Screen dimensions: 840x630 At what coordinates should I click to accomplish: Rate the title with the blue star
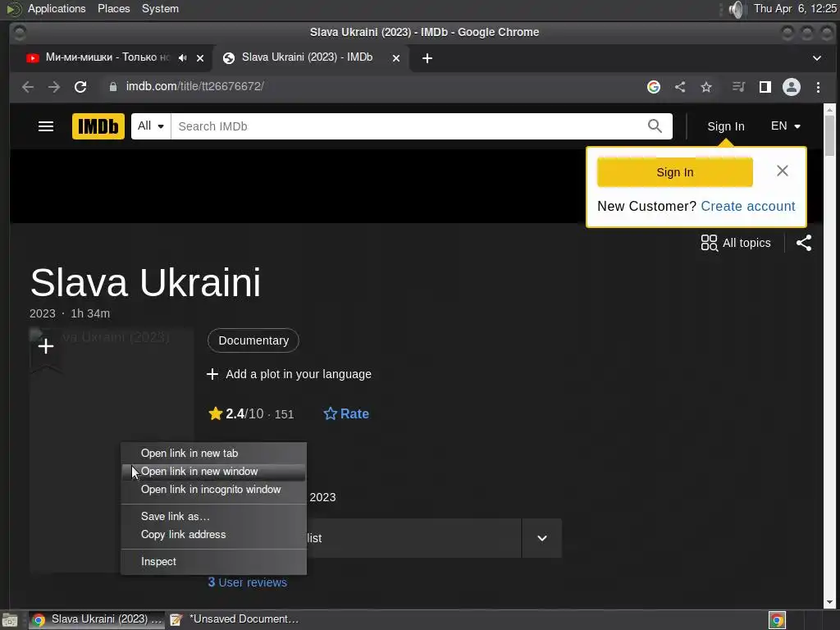click(x=346, y=413)
